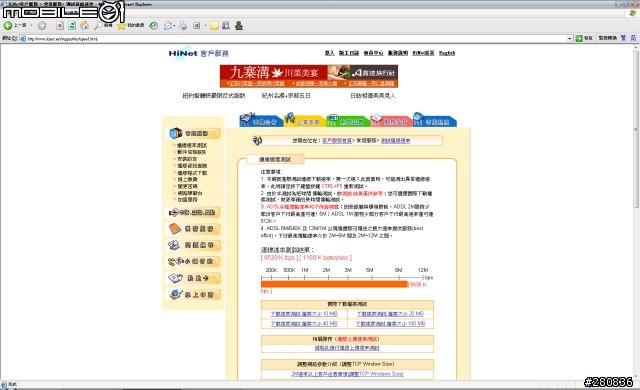Open the 登入 link in top navigation
Screen dimensions: 640x390
(x=329, y=53)
